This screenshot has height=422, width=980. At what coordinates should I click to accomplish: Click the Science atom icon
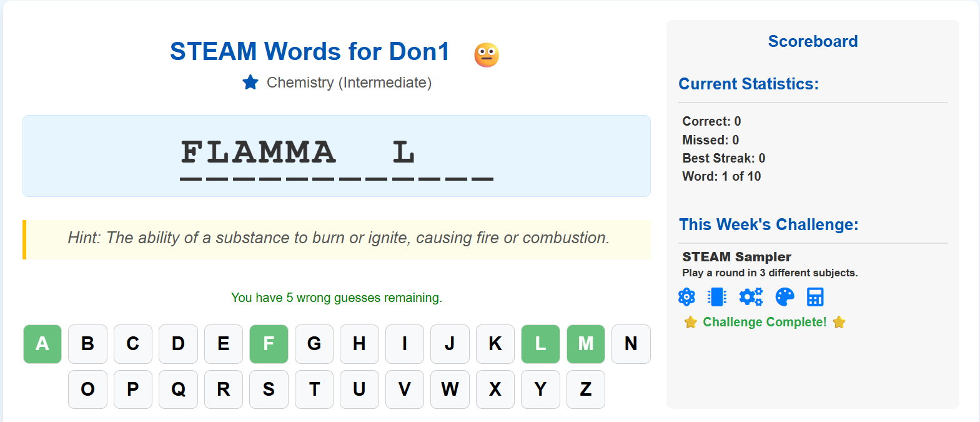[686, 297]
